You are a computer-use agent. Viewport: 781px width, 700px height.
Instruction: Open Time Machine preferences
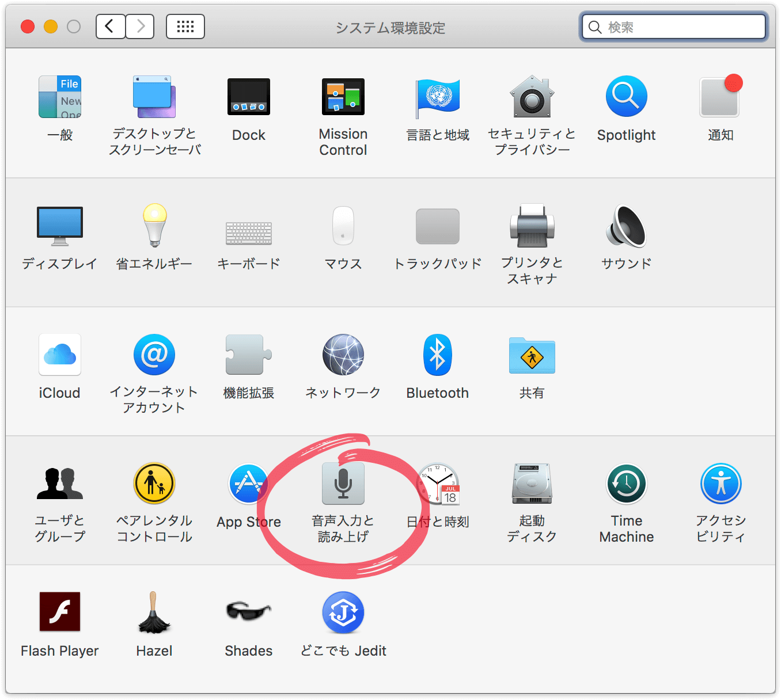click(x=627, y=484)
